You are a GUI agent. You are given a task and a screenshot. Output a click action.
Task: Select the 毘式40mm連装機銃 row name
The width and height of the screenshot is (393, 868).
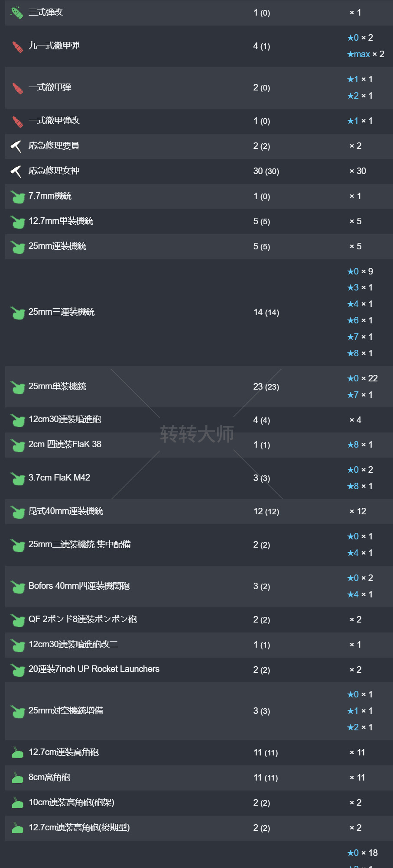coord(65,511)
